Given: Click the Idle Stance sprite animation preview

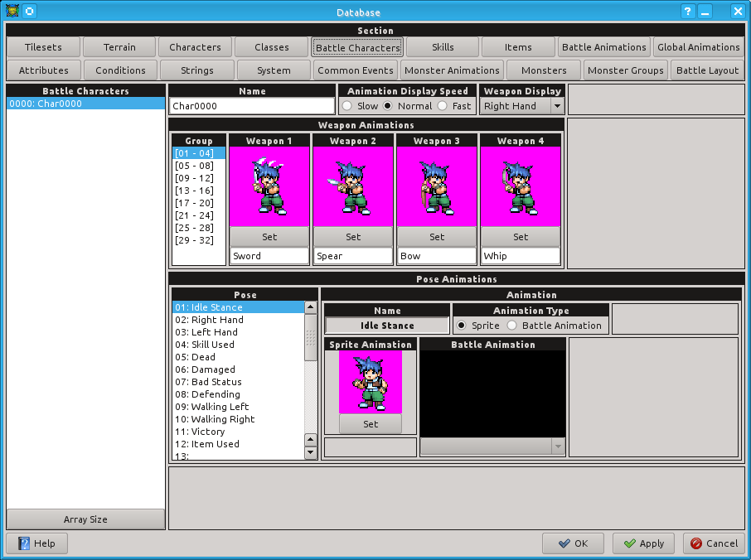Looking at the screenshot, I should [370, 381].
